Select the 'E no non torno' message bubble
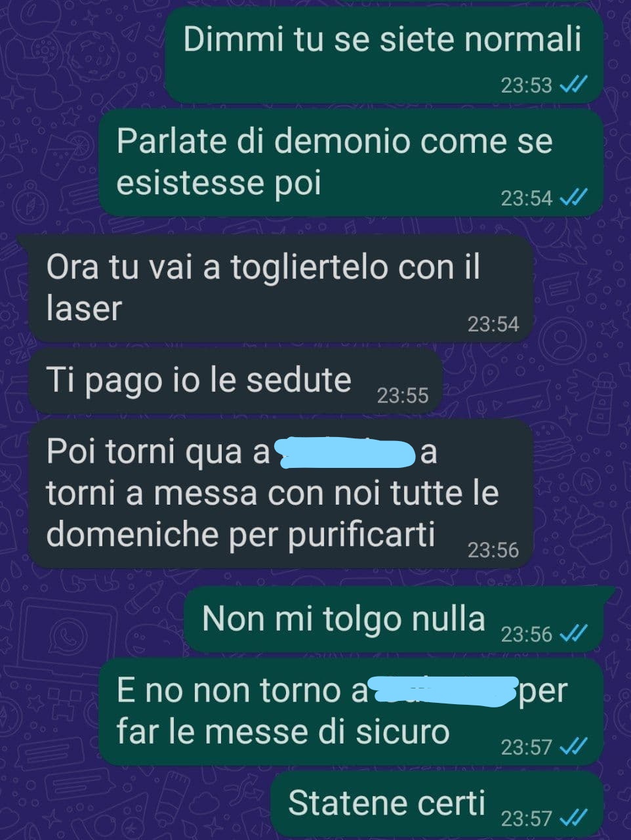Image resolution: width=631 pixels, height=840 pixels. pos(351,712)
